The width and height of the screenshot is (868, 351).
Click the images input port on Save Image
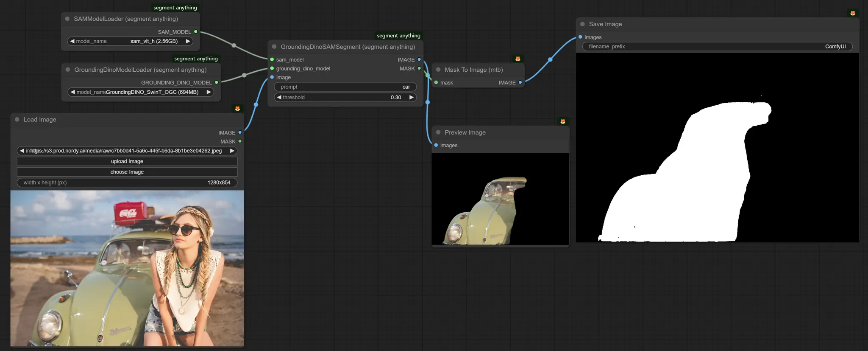coord(580,37)
